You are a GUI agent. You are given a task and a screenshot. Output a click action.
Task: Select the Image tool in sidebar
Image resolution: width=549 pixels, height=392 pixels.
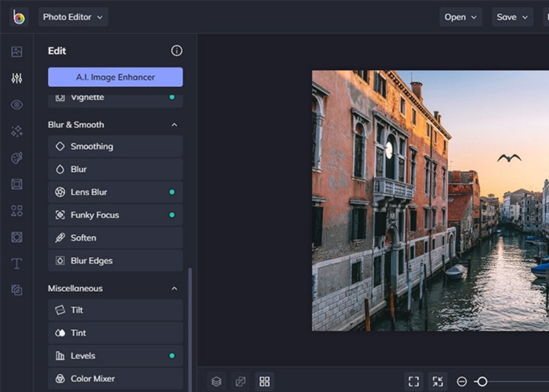16,52
